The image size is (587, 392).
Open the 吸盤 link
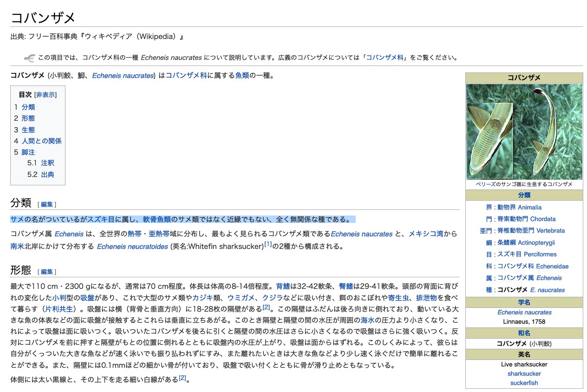(x=87, y=297)
